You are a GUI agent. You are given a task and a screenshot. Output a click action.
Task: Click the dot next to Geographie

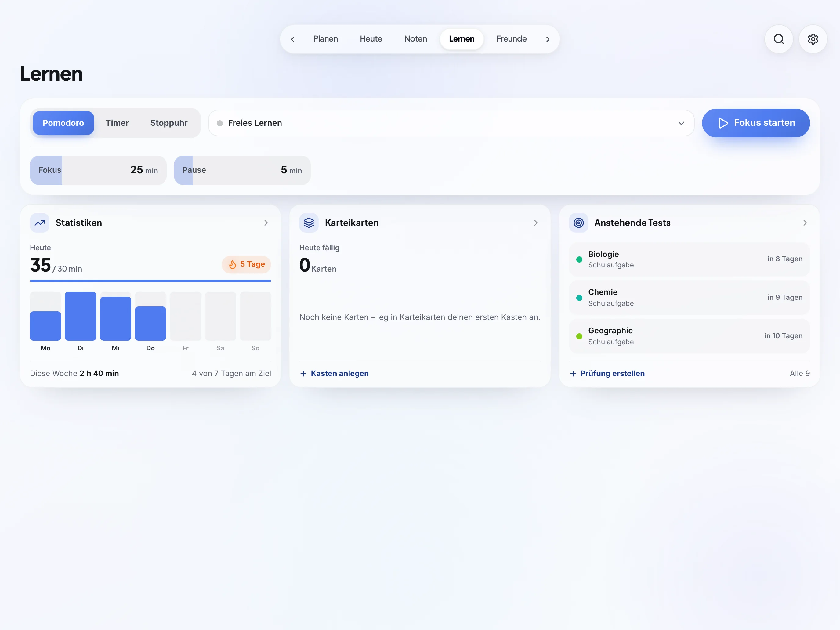coord(579,336)
